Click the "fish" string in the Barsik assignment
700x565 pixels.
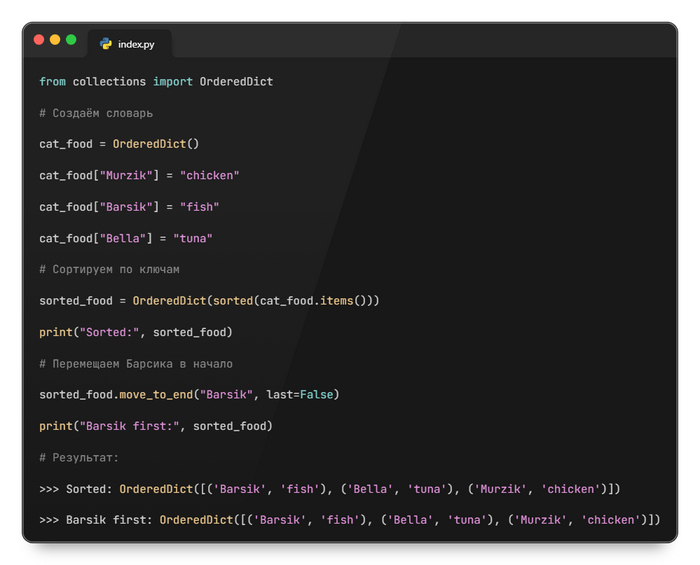(x=199, y=207)
